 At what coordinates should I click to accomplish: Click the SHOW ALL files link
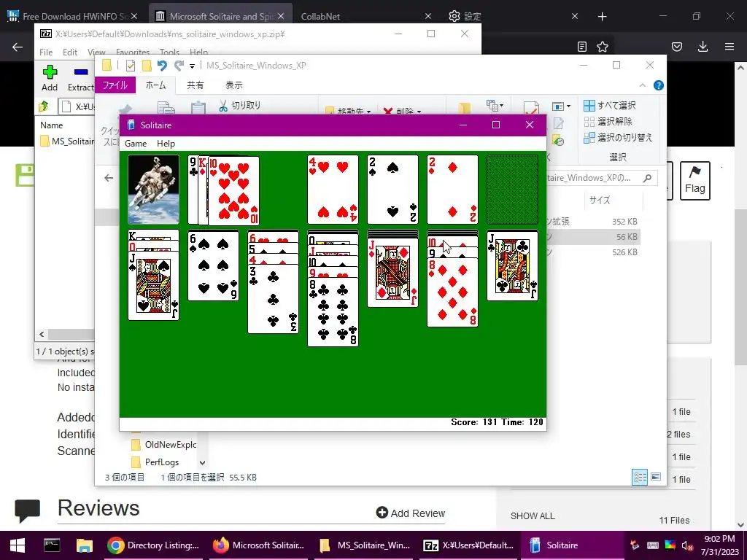[533, 516]
